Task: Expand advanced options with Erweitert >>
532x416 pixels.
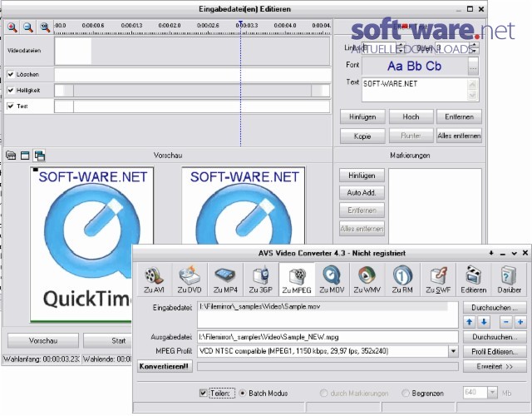Action: point(495,366)
